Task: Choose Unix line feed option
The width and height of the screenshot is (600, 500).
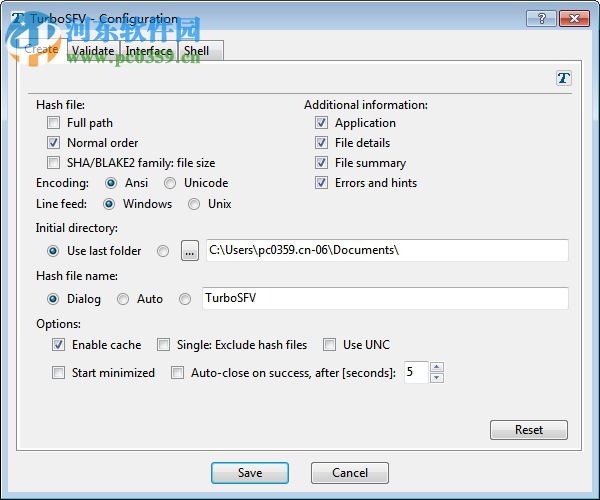Action: point(194,204)
